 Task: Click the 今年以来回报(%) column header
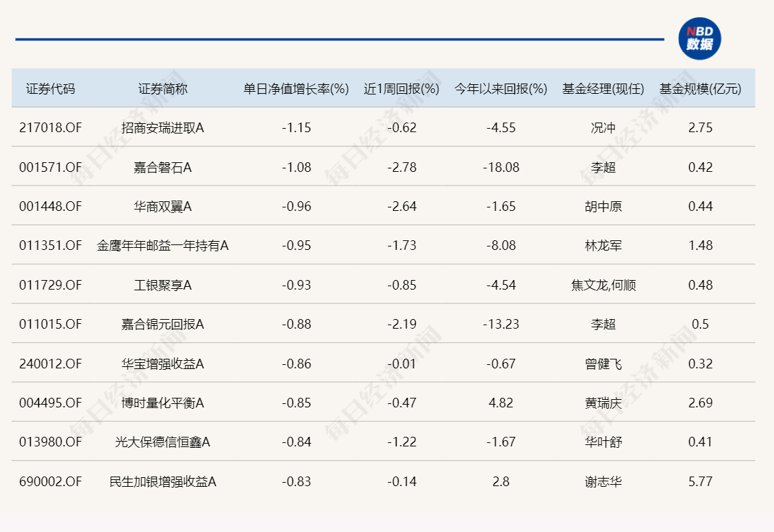coord(501,89)
